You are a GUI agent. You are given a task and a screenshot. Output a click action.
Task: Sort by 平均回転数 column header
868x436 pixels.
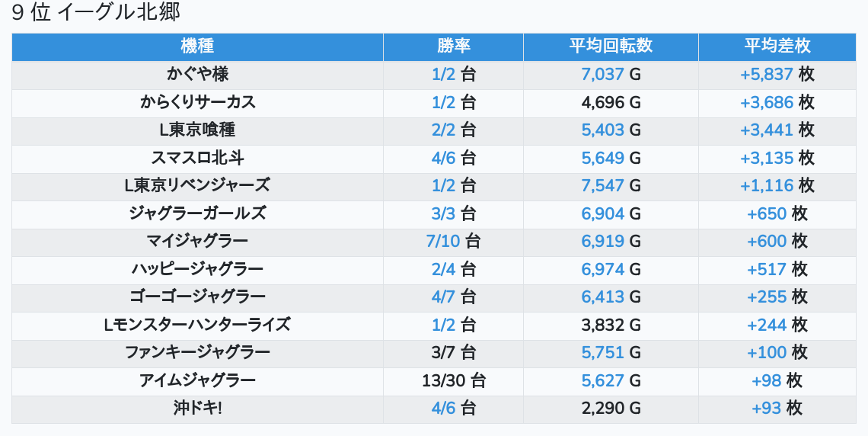coord(611,46)
